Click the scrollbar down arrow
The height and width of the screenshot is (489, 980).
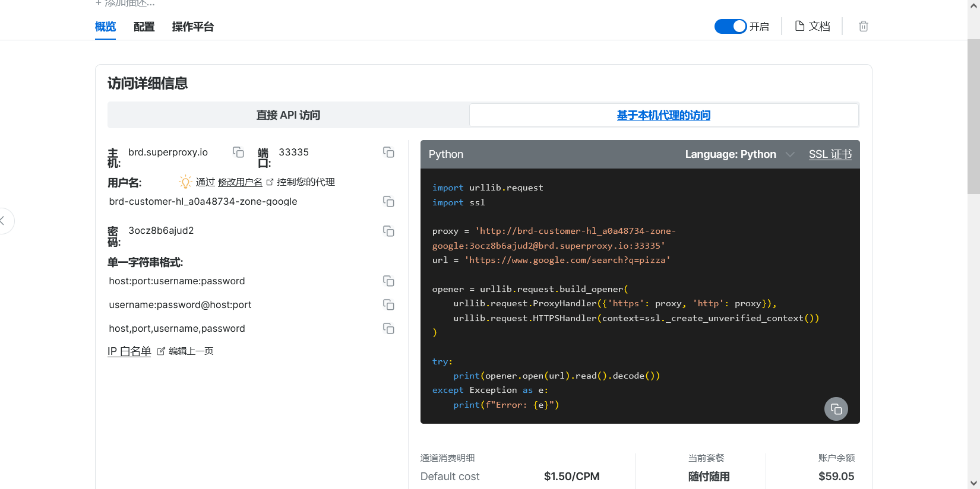[x=973, y=483]
